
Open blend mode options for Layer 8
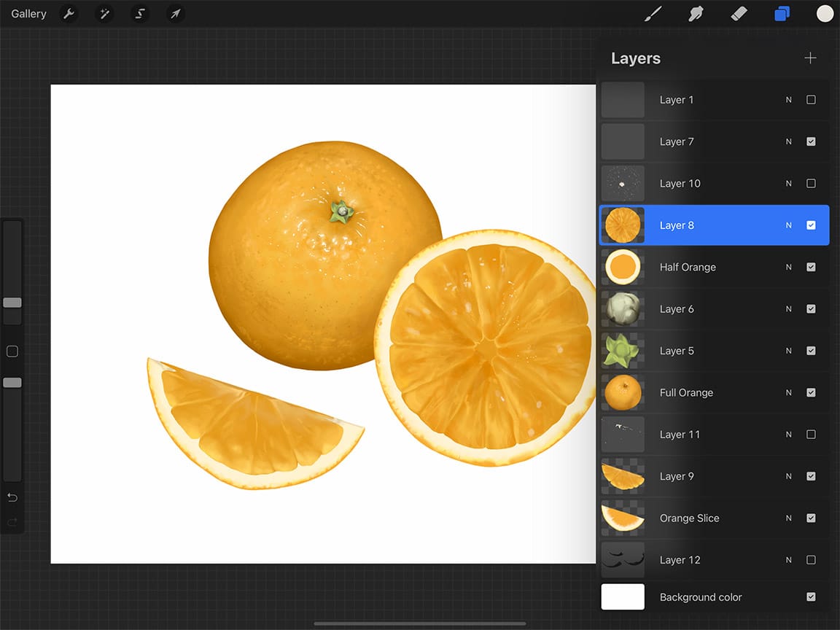(788, 225)
